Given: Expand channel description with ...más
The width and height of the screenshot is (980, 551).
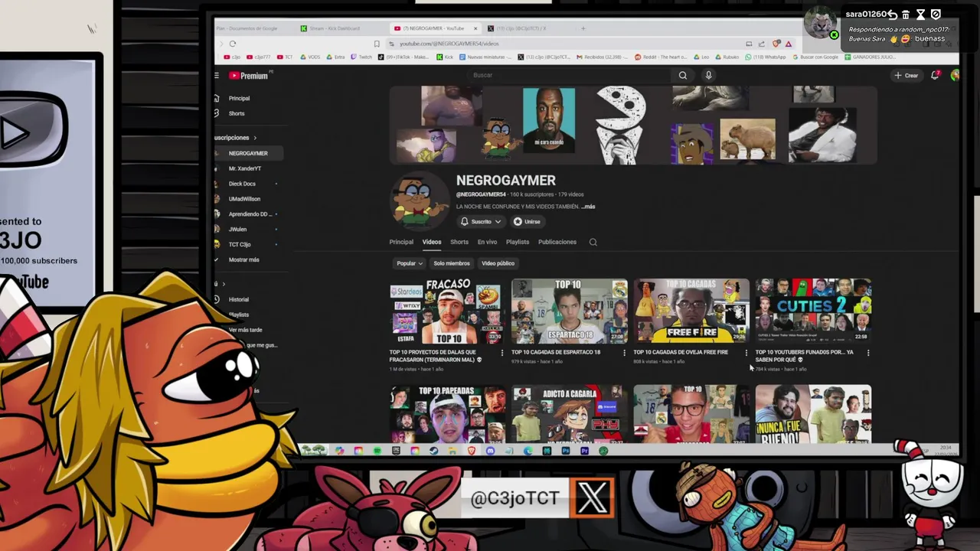Looking at the screenshot, I should [x=588, y=207].
